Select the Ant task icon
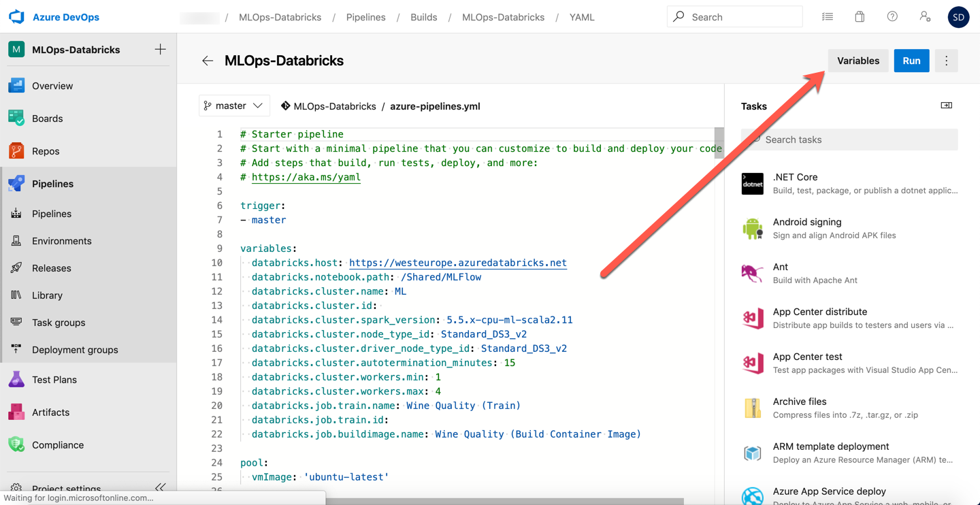This screenshot has width=980, height=505. (753, 274)
